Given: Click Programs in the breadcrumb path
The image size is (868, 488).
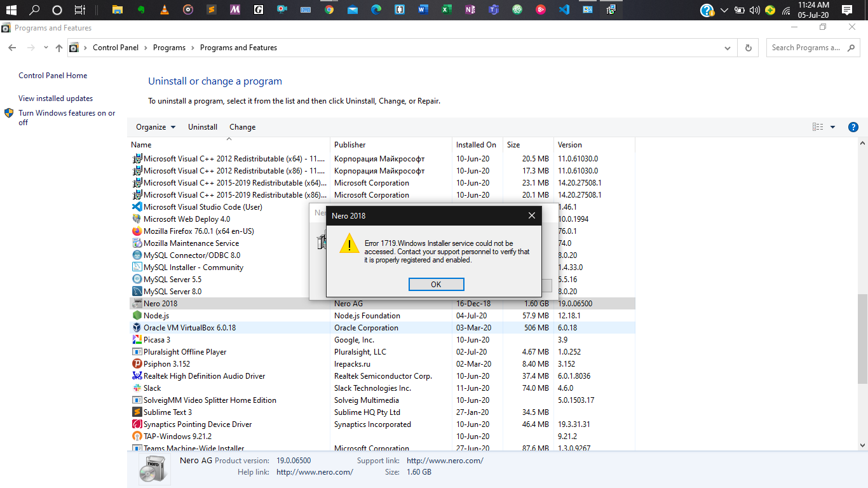Looking at the screenshot, I should pos(169,48).
